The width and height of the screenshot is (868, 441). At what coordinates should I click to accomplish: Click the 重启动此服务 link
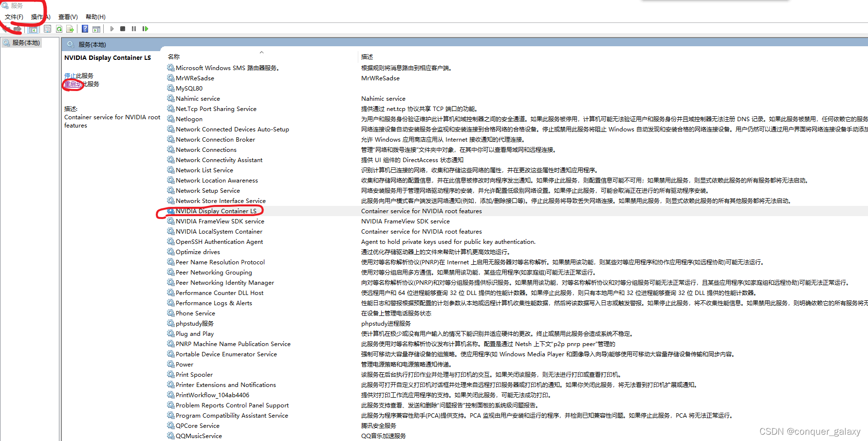click(81, 84)
